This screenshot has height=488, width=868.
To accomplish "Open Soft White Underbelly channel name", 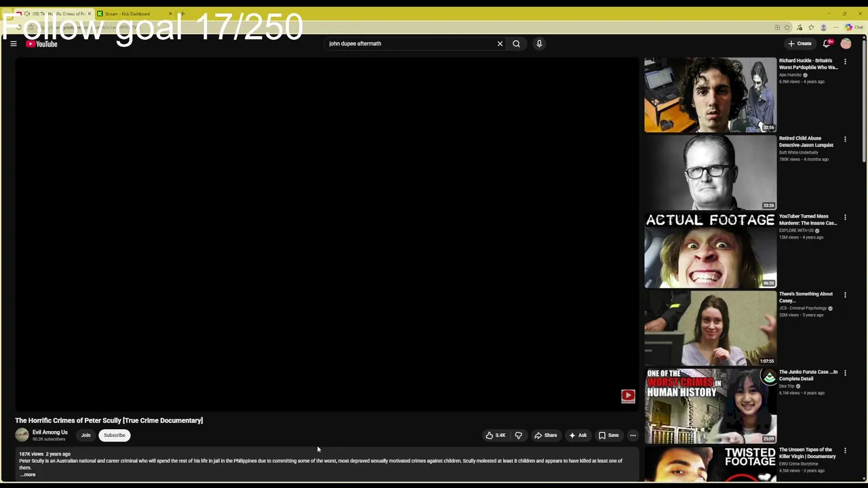I will (799, 152).
